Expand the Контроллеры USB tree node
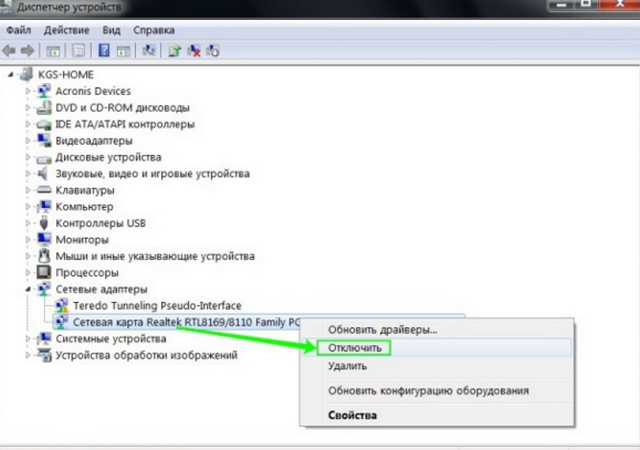The width and height of the screenshot is (640, 450). pyautogui.click(x=28, y=223)
